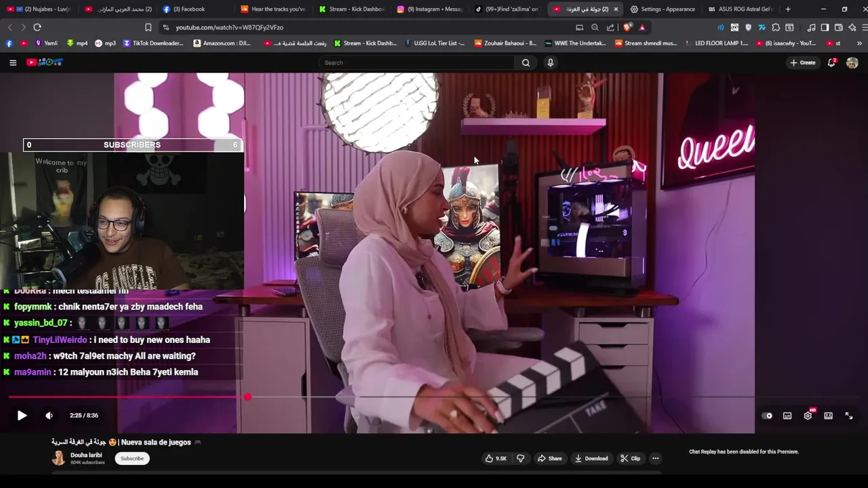868x488 pixels.
Task: Open the account avatar menu
Action: pyautogui.click(x=852, y=62)
